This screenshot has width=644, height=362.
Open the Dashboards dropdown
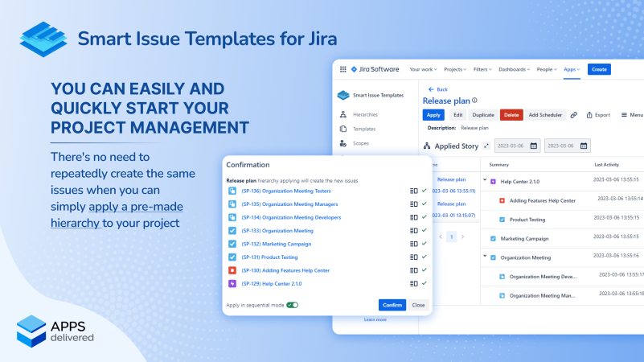[x=515, y=69]
